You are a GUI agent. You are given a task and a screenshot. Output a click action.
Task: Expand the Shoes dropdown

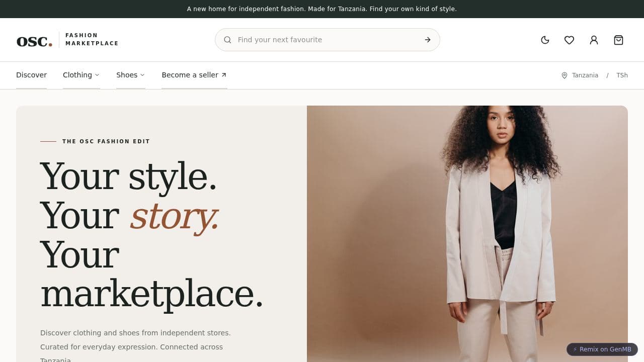tap(130, 75)
